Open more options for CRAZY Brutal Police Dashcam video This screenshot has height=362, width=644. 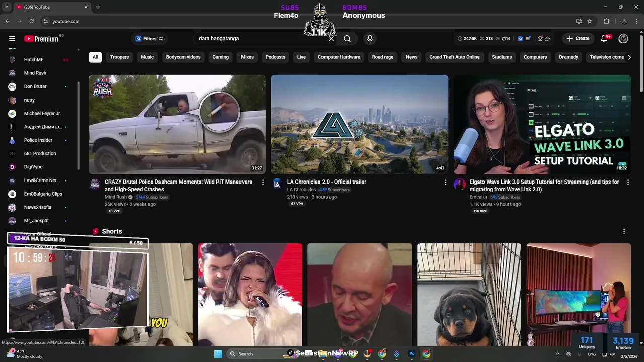(263, 183)
